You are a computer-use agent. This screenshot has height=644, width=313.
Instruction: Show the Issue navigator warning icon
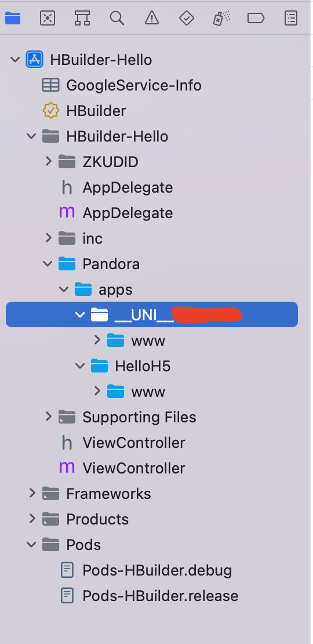(152, 18)
